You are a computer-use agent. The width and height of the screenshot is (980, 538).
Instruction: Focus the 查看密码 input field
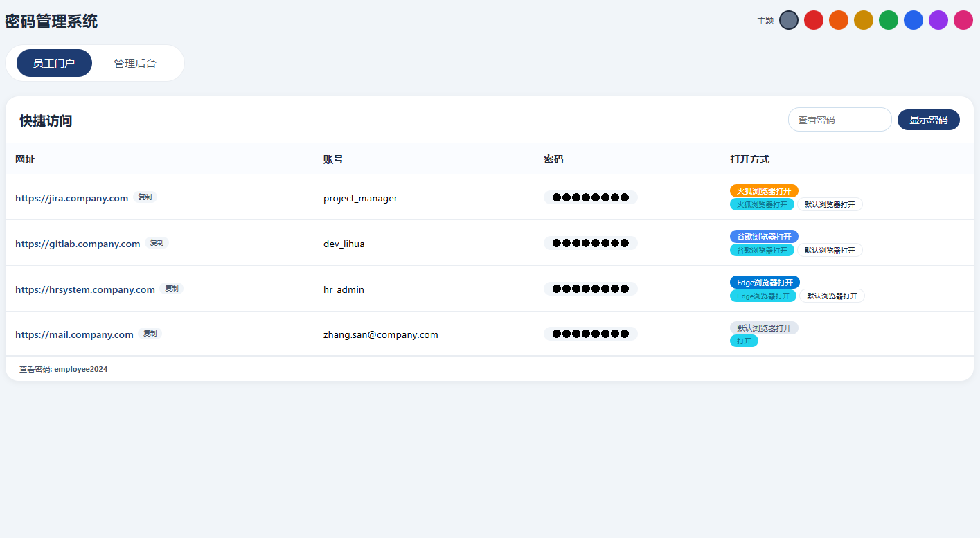coord(839,120)
